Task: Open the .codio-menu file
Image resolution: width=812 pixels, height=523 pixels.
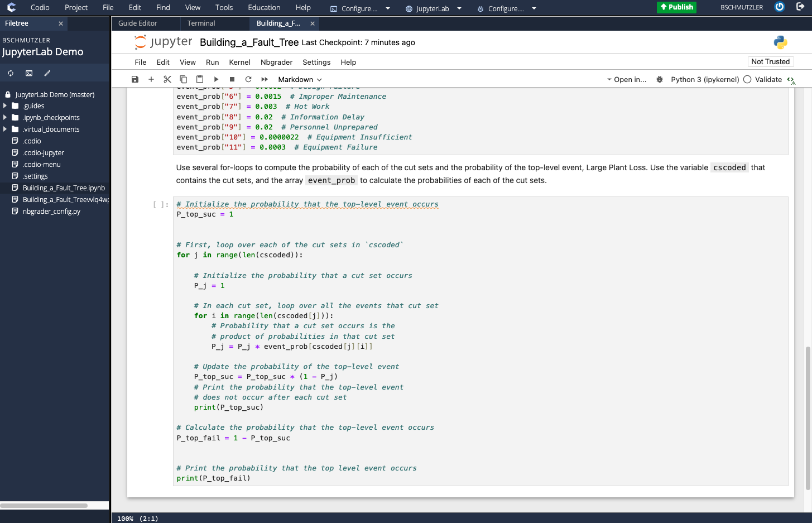Action: point(42,164)
